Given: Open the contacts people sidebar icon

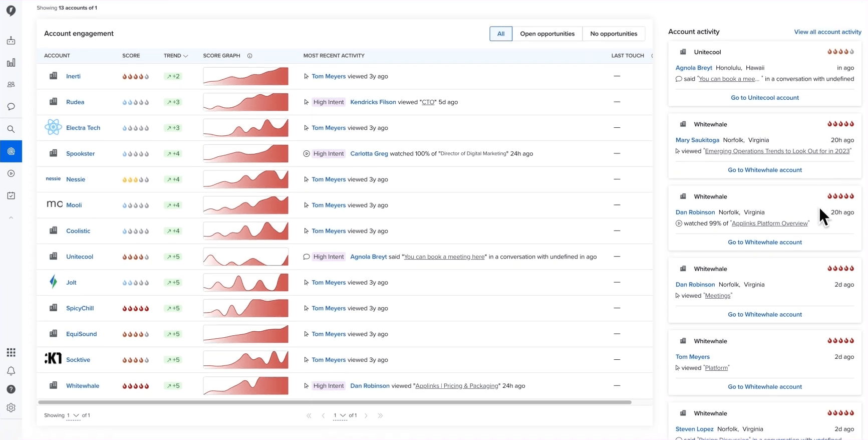Looking at the screenshot, I should tap(11, 85).
